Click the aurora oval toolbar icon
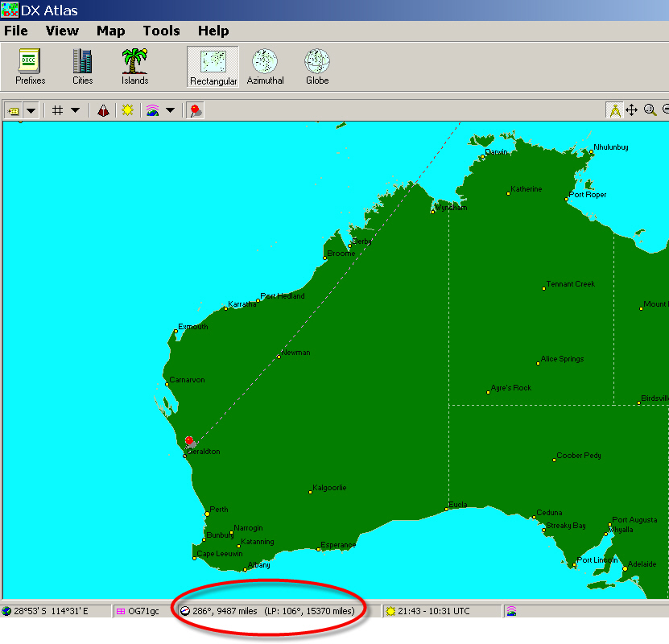Screen dimensions: 669x644 point(103,109)
